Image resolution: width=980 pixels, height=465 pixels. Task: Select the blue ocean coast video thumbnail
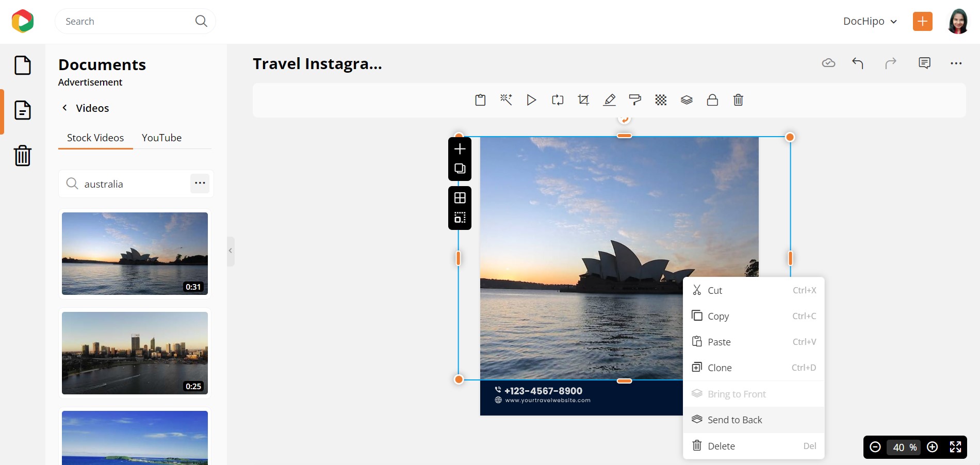135,438
